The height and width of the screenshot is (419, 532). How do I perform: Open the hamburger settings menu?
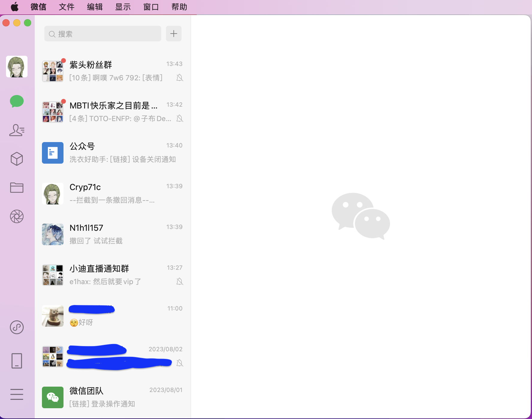[x=17, y=394]
